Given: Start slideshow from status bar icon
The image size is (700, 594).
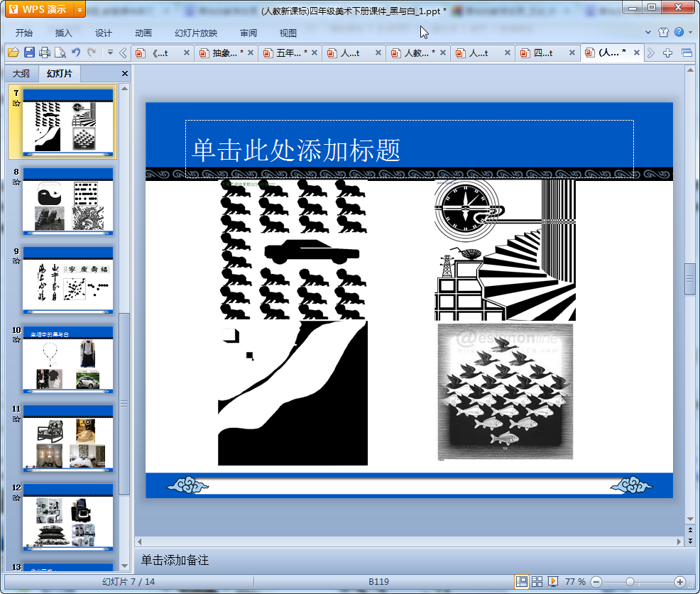Looking at the screenshot, I should click(x=552, y=581).
